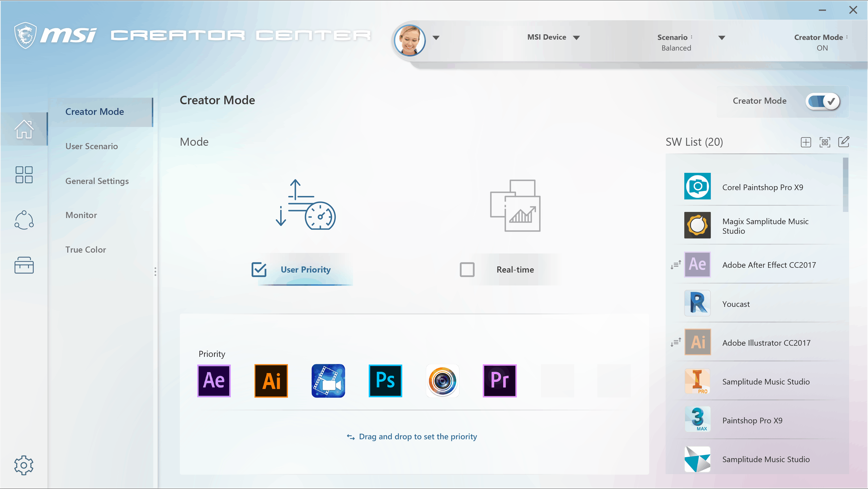The width and height of the screenshot is (868, 489).
Task: Minimize the Creator Center window
Action: coord(822,10)
